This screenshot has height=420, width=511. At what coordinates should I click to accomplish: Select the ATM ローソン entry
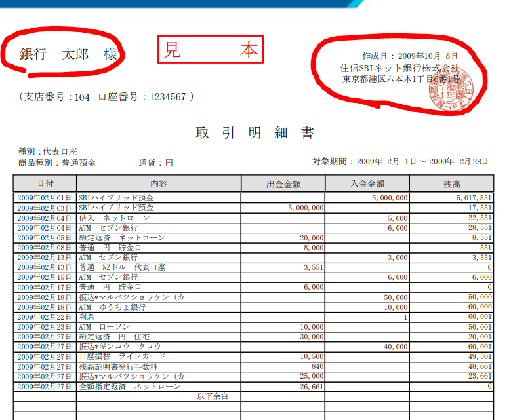coord(104,327)
